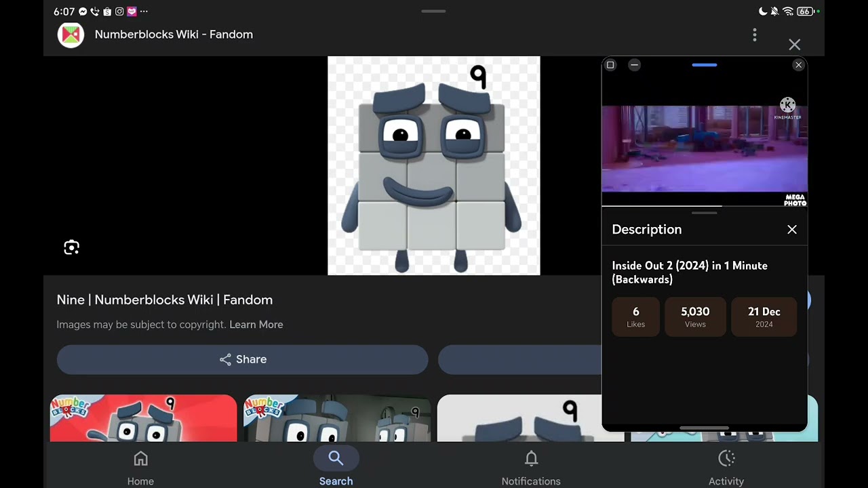Tap the muted notifications bell status icon
This screenshot has height=488, width=868.
[x=775, y=12]
